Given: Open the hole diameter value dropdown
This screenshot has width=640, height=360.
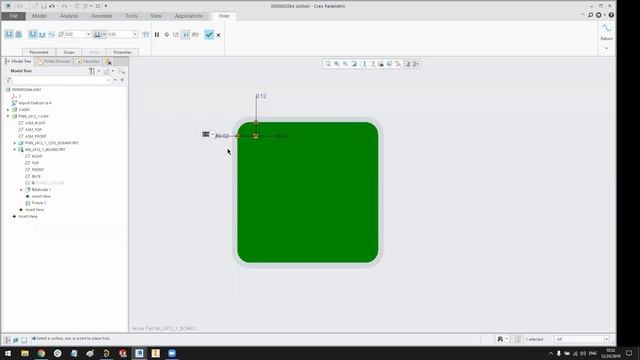Looking at the screenshot, I should pos(88,35).
